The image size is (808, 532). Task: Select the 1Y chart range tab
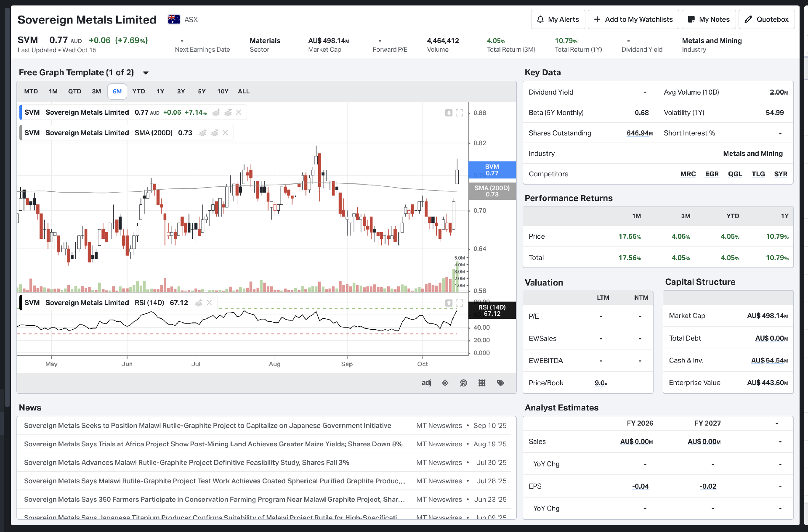coord(160,91)
